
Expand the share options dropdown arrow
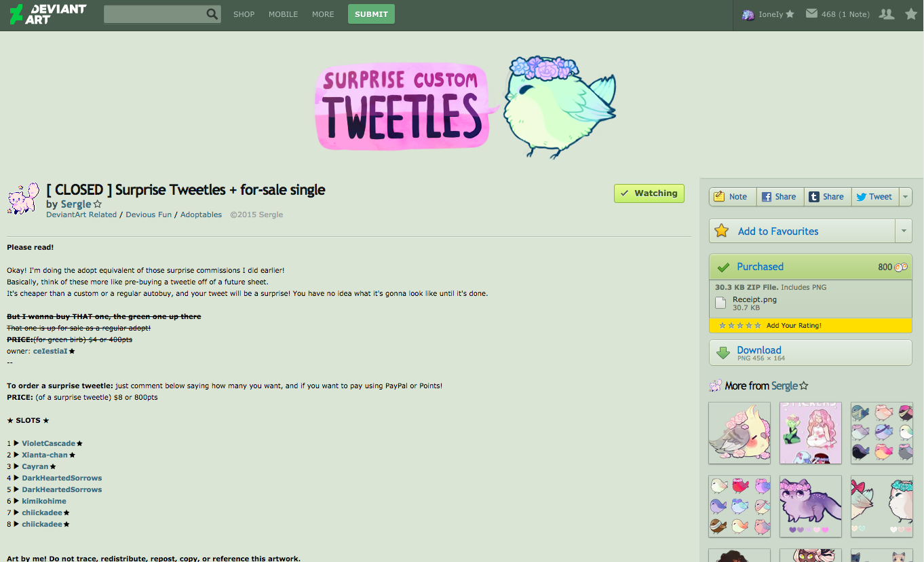coord(905,197)
